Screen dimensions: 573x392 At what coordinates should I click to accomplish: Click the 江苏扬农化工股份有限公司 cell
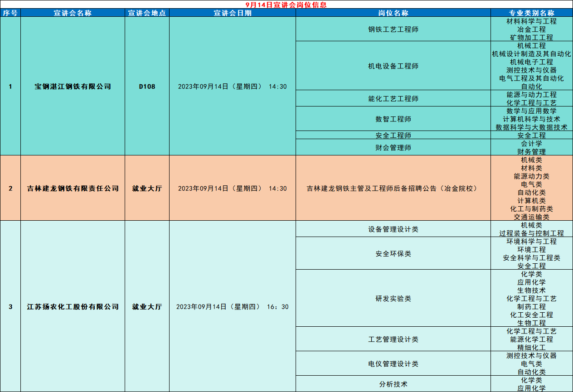pos(73,307)
